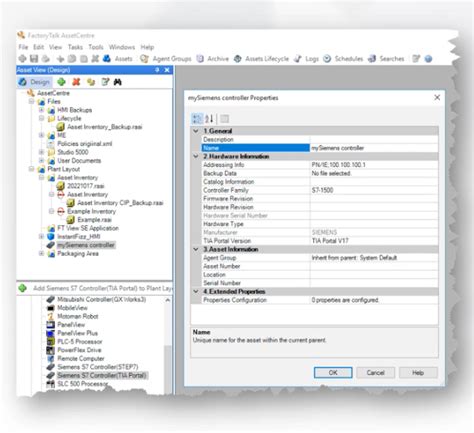Click Cancel in Properties dialog
This screenshot has width=474, height=433.
376,373
